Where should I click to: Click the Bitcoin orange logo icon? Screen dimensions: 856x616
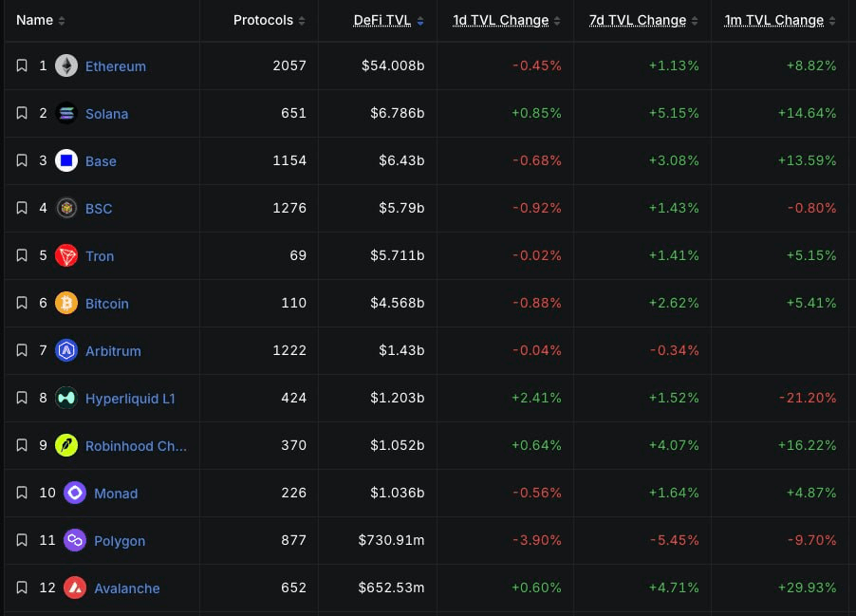(x=66, y=303)
